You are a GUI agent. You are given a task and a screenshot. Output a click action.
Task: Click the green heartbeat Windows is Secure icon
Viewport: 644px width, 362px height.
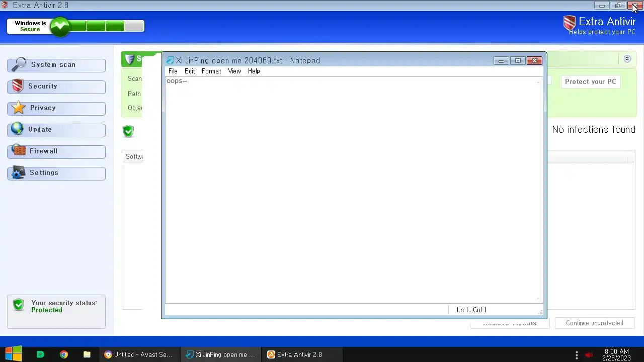[x=60, y=26]
